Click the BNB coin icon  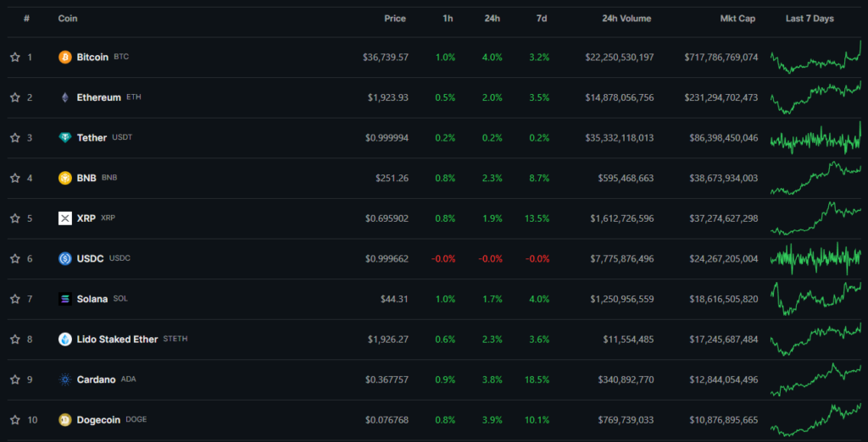coord(64,178)
